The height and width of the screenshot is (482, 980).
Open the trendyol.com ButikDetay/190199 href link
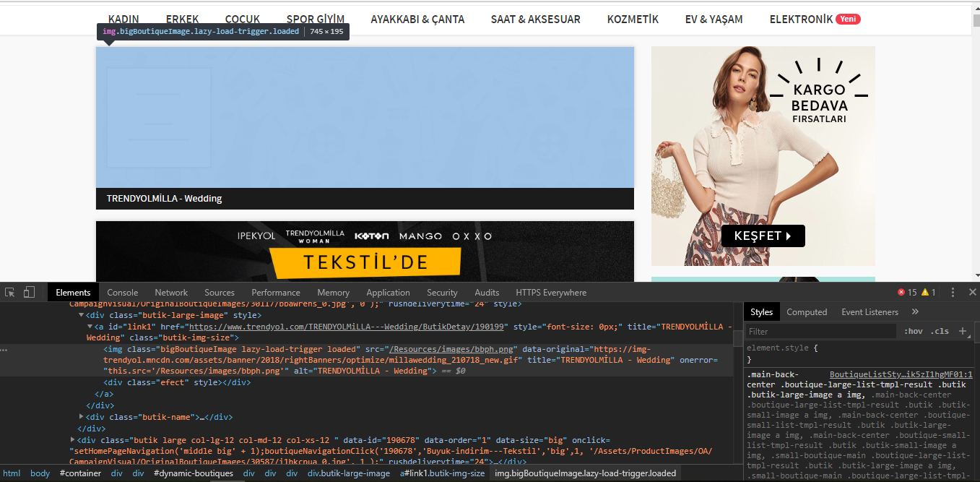(348, 327)
